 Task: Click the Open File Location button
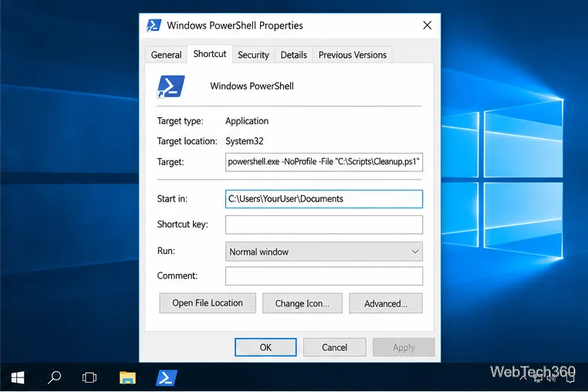(208, 303)
